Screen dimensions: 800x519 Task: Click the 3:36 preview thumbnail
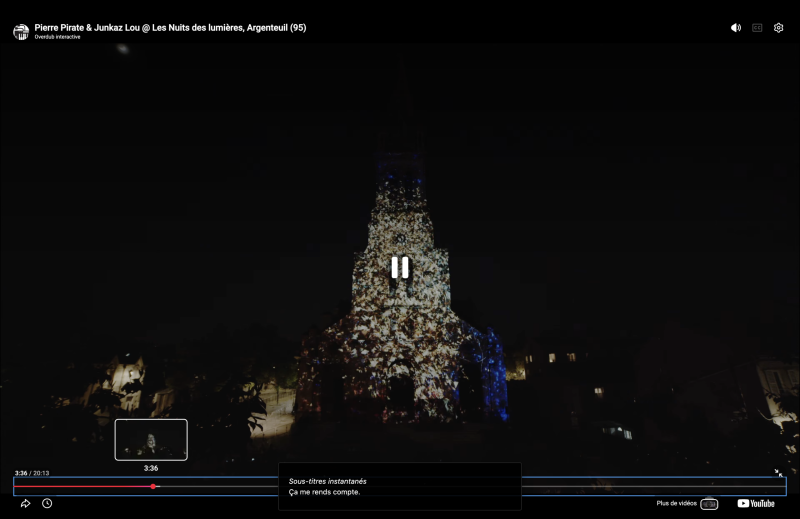tap(151, 440)
